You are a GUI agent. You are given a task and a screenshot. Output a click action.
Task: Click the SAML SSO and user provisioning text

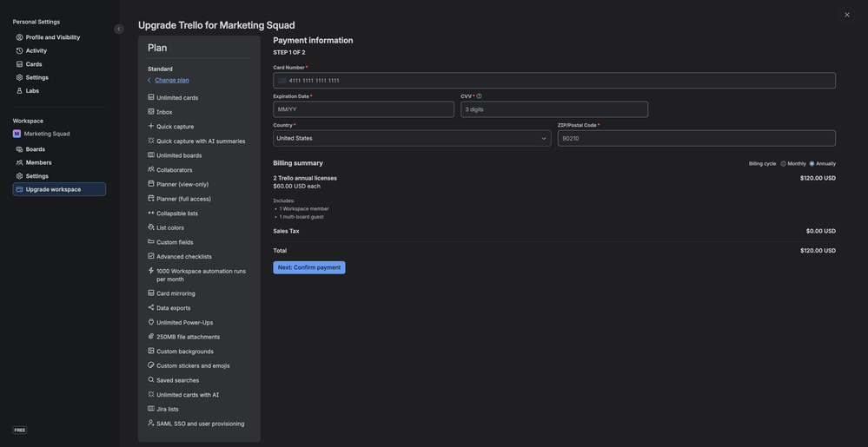click(x=201, y=424)
